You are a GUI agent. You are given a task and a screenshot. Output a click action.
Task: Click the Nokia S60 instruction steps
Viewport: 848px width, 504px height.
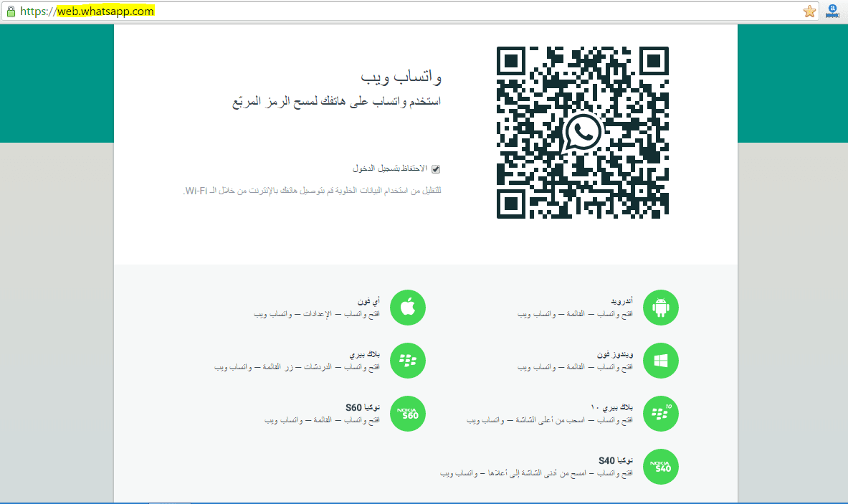coord(323,420)
